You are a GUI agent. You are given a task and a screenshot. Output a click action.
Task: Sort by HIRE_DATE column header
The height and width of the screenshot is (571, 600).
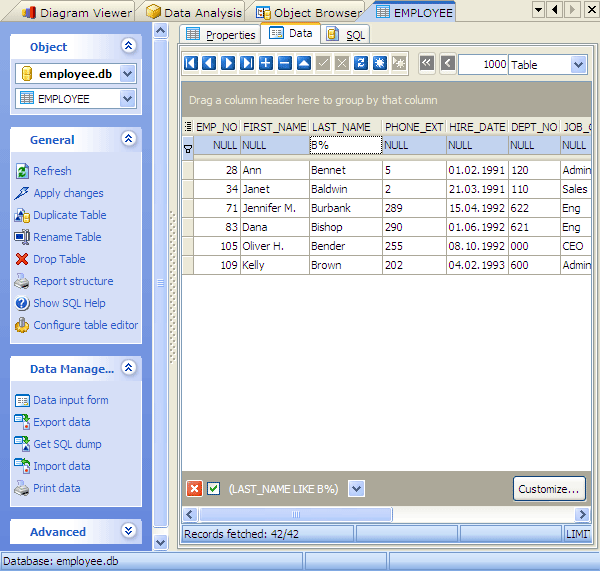pos(477,127)
